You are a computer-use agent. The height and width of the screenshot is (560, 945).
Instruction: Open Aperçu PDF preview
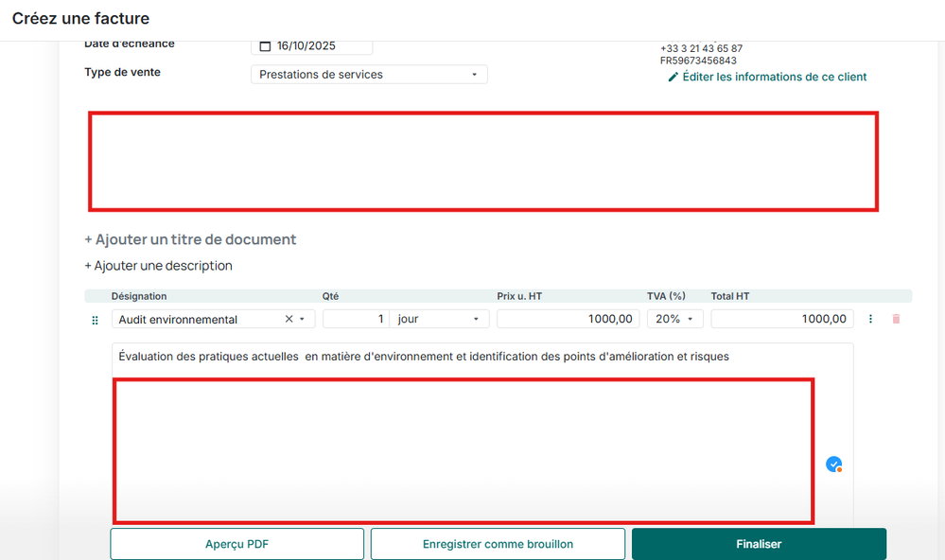(x=236, y=544)
